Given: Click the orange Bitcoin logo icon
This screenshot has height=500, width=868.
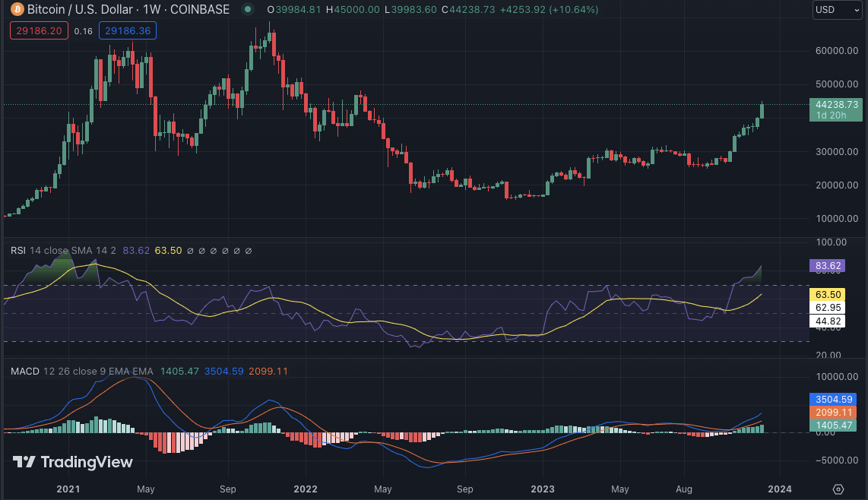Looking at the screenshot, I should [x=15, y=10].
